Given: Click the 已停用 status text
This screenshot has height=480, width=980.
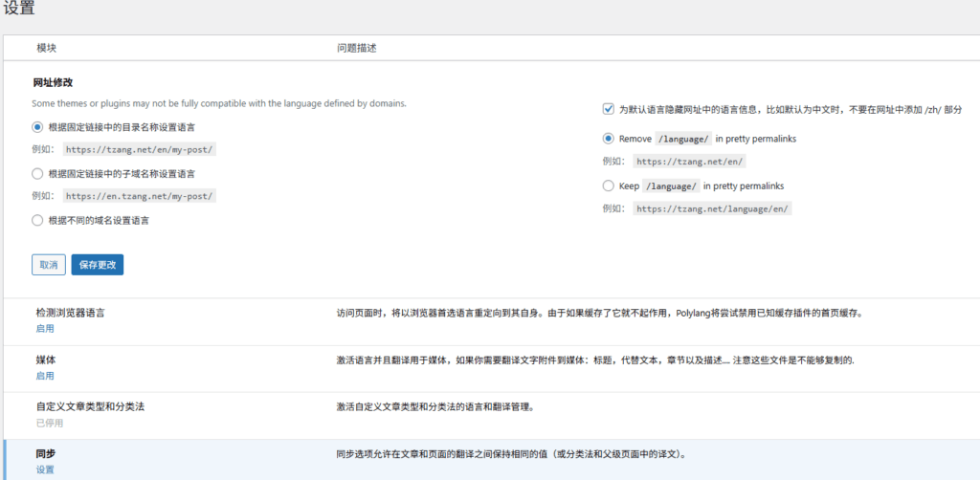Looking at the screenshot, I should coord(50,422).
